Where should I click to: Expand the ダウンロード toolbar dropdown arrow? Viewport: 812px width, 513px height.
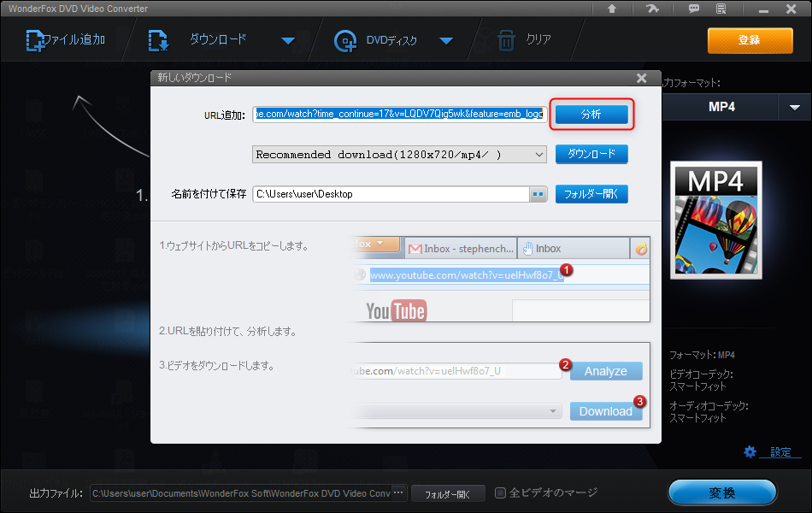(288, 40)
